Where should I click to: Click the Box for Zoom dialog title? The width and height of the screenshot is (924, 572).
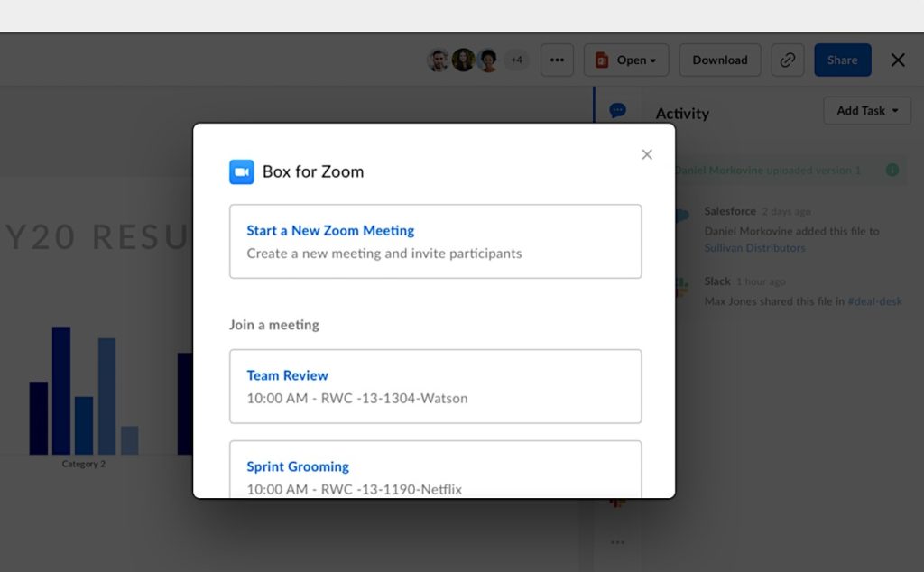pyautogui.click(x=313, y=172)
